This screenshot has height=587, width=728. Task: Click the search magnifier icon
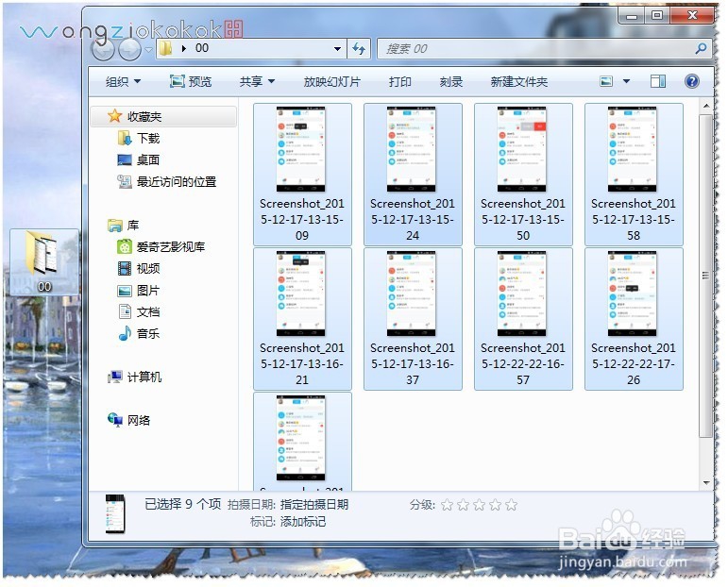click(x=701, y=48)
